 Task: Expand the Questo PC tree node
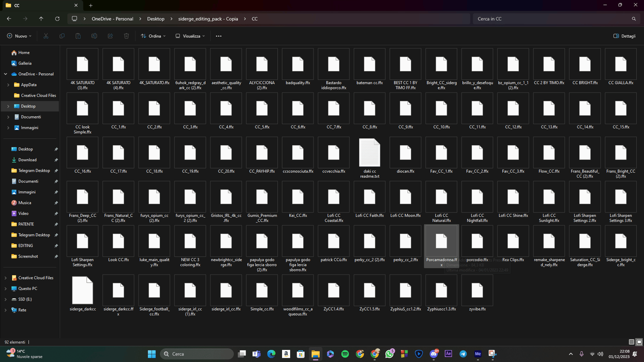click(6, 289)
